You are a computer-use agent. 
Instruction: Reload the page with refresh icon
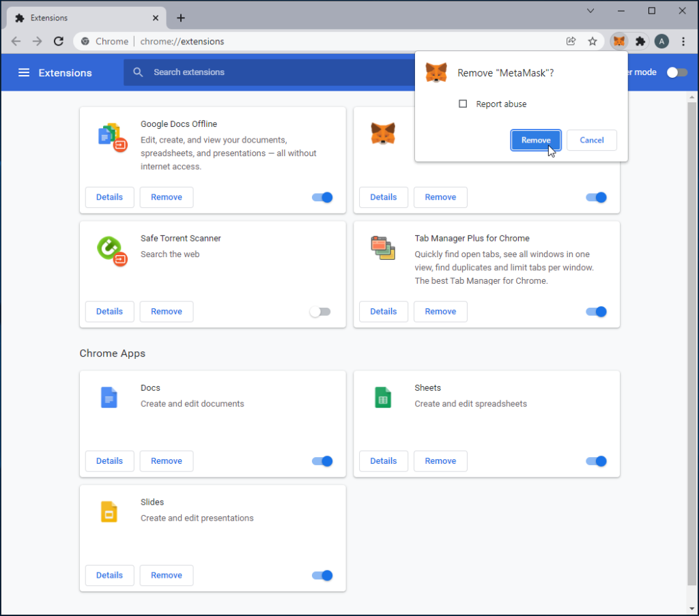[59, 42]
